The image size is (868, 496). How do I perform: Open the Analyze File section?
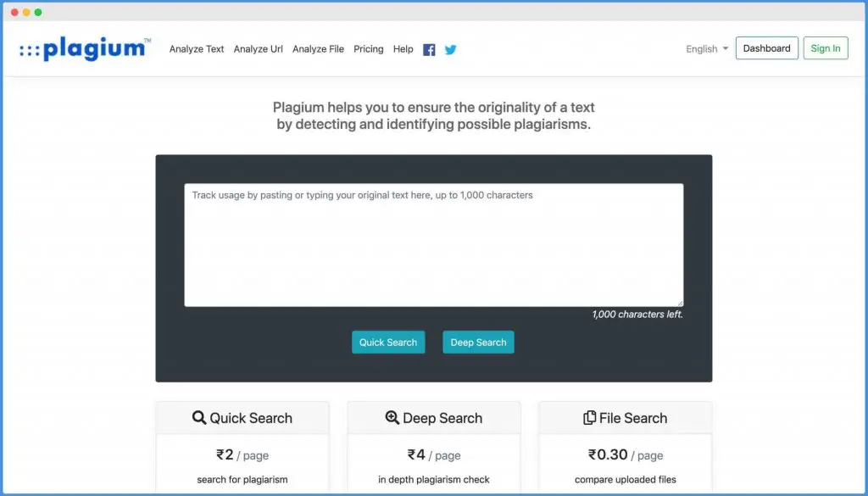(x=318, y=49)
